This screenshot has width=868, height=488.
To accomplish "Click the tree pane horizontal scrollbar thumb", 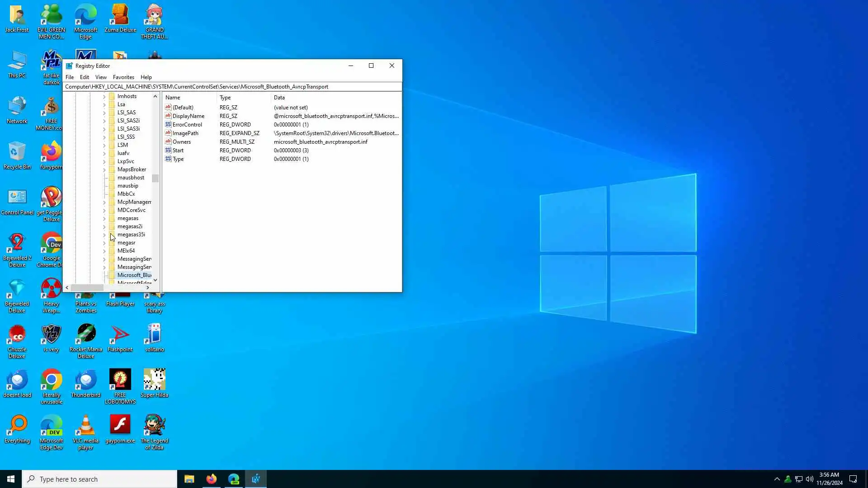I will 87,288.
